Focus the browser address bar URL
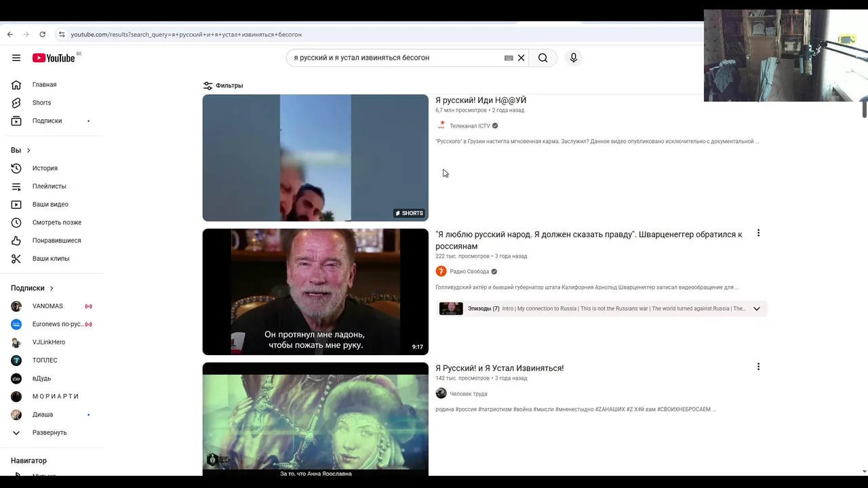Viewport: 868px width, 488px height. pyautogui.click(x=186, y=35)
